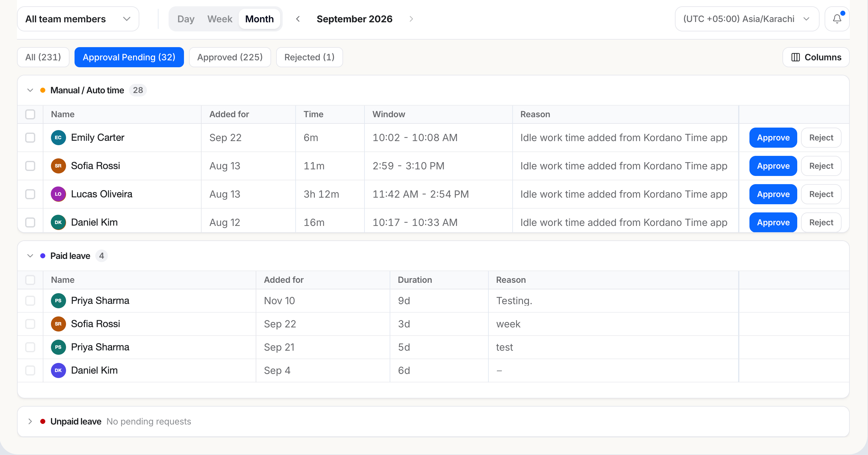Select the Month view
Screen dimensions: 868x455
click(x=259, y=19)
